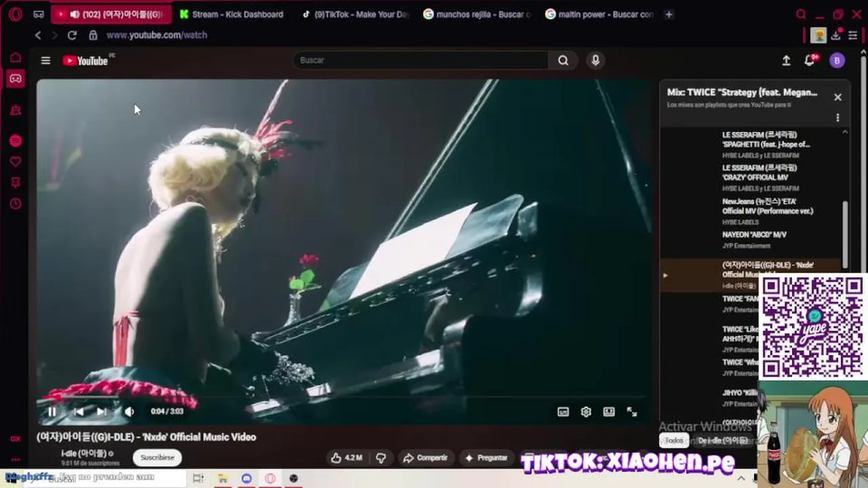Viewport: 868px width, 488px height.
Task: Subscribe with the Suscribirse button
Action: click(157, 457)
